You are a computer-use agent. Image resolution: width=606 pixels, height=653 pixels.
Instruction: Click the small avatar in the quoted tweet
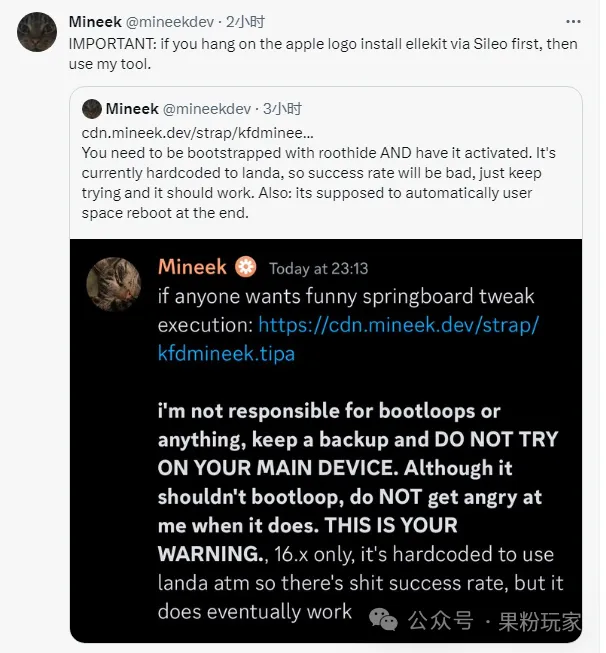(91, 108)
